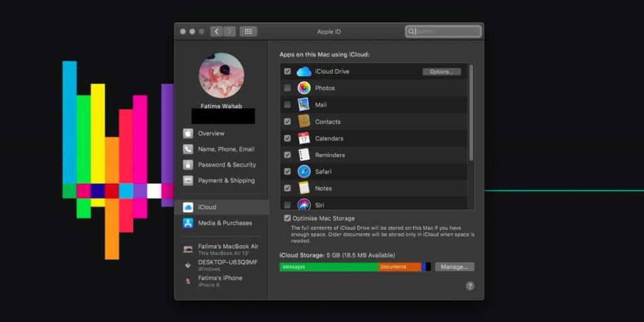This screenshot has width=644, height=322.
Task: Click the Reminders label in list
Action: pos(330,155)
